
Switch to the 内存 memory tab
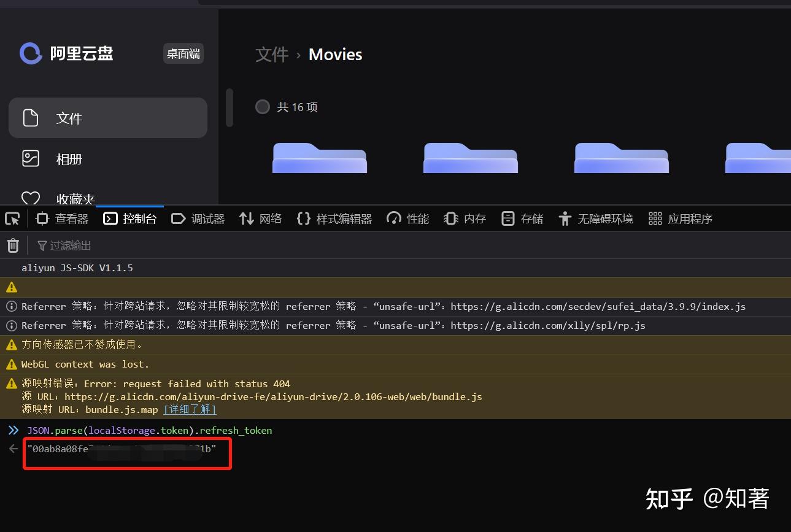tap(465, 218)
